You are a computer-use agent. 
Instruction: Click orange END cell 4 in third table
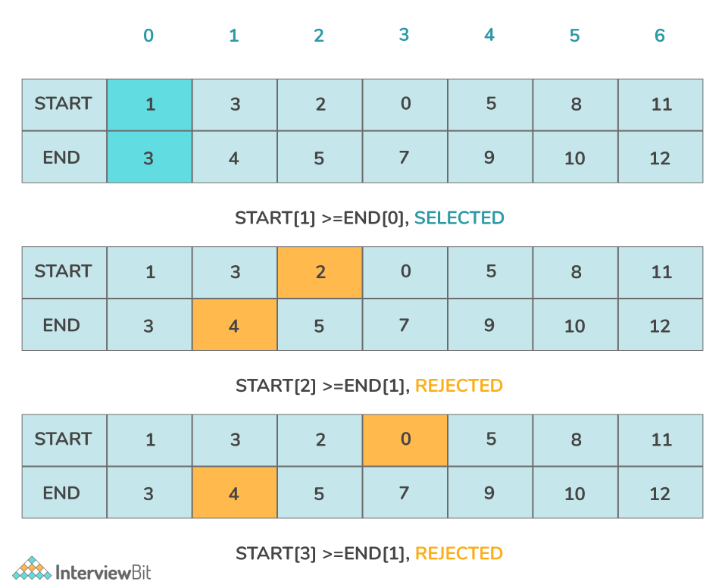coord(234,493)
